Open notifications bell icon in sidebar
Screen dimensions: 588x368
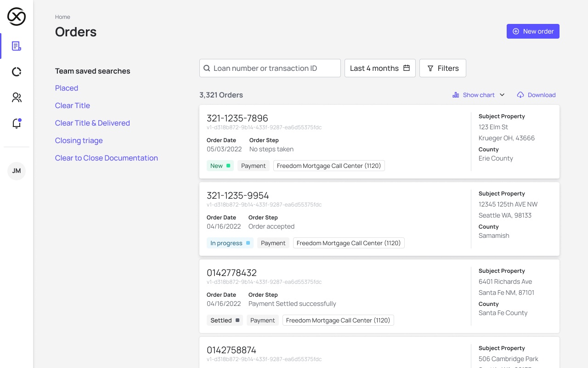tap(17, 123)
